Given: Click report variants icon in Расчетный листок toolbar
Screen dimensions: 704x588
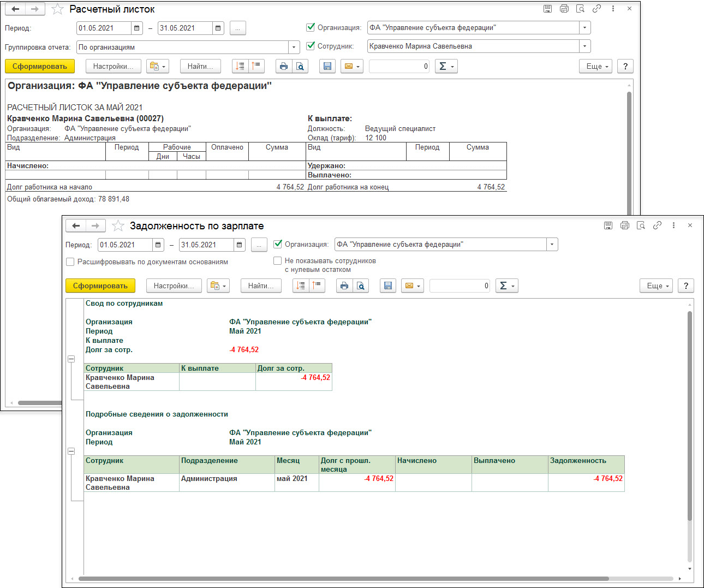Looking at the screenshot, I should [x=158, y=66].
